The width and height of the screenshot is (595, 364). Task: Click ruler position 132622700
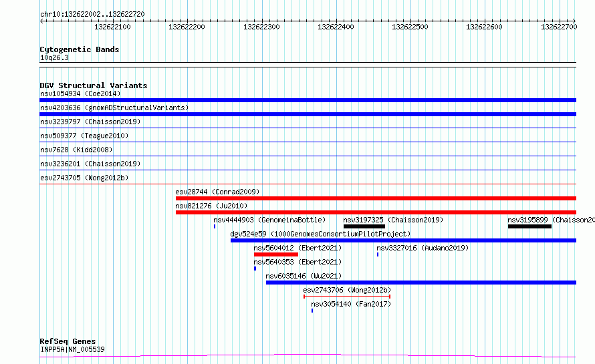tap(559, 27)
